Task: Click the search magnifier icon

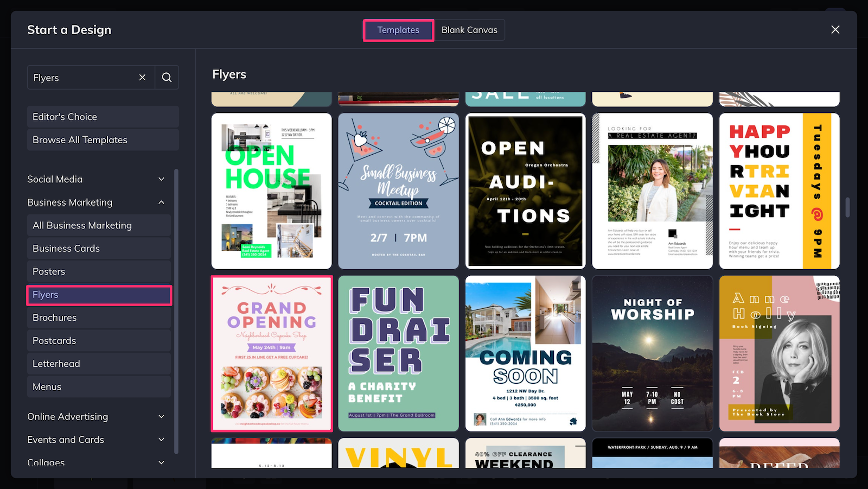Action: click(167, 77)
